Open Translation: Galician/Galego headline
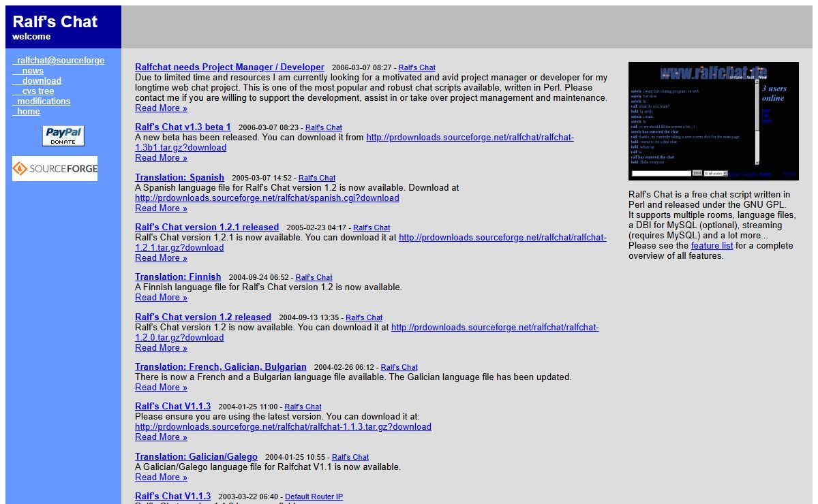 196,456
